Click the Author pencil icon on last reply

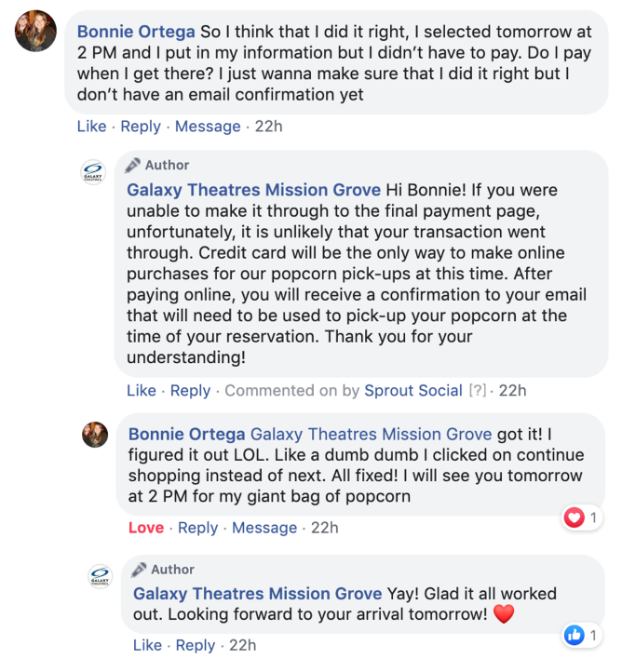[139, 569]
